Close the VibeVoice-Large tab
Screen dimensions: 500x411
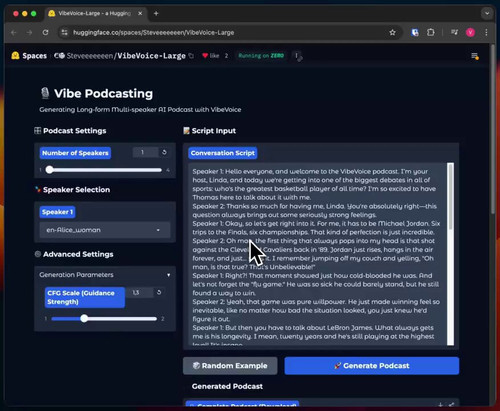tap(140, 13)
